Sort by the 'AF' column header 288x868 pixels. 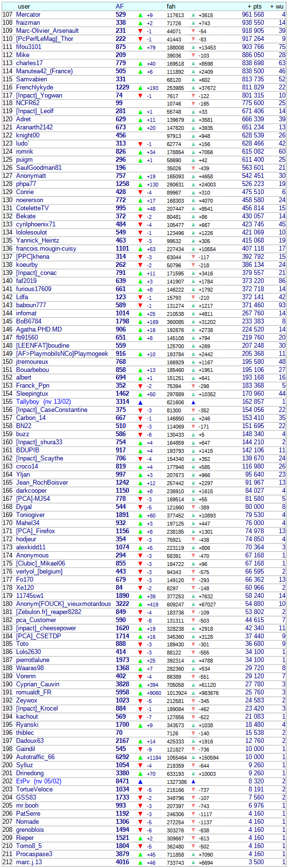[120, 7]
